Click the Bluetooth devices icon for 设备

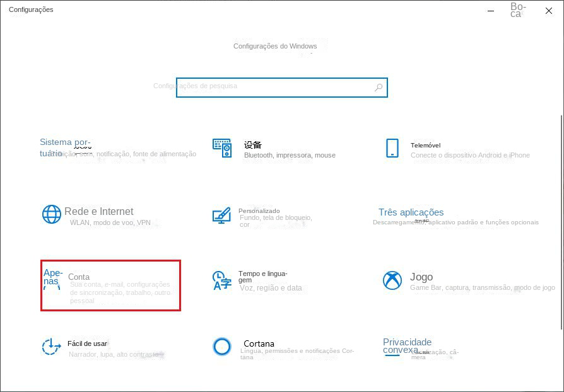click(222, 148)
